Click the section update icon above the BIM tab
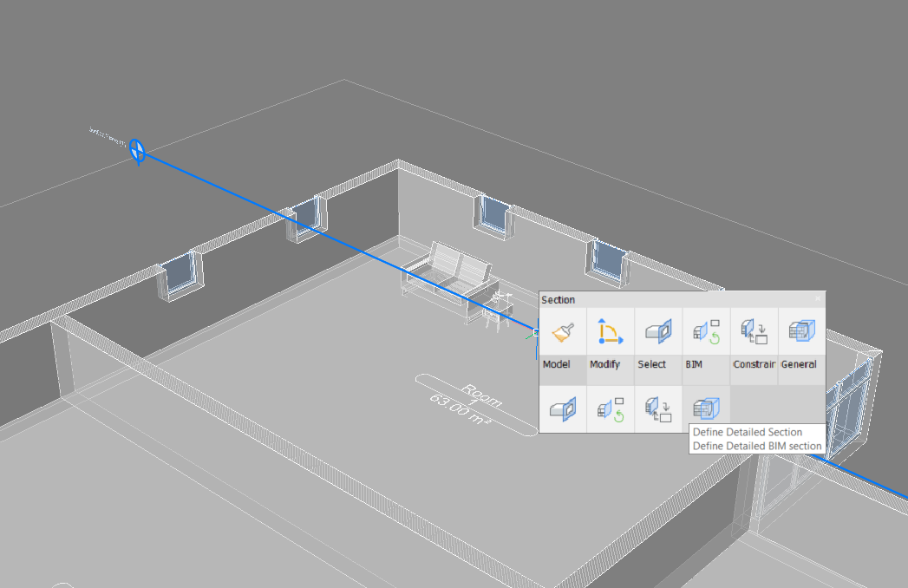 [x=706, y=330]
